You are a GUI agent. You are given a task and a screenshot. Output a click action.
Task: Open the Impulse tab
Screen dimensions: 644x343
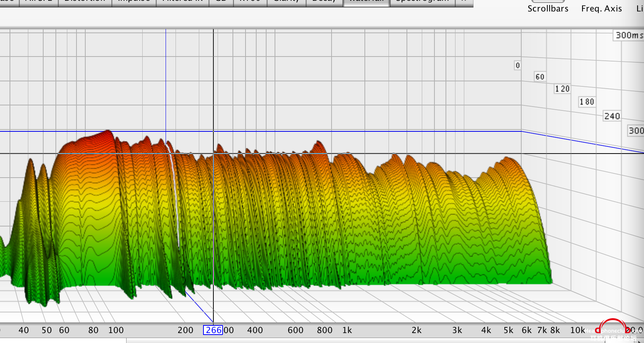(134, 2)
